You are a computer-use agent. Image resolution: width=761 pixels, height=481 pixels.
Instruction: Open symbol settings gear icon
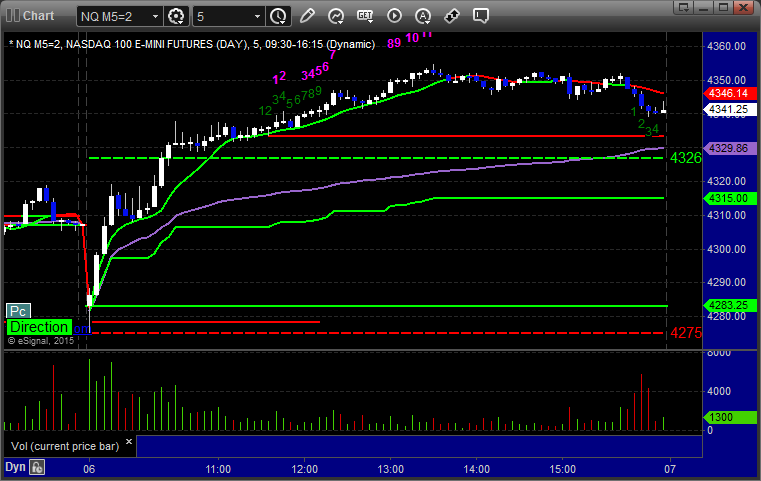click(176, 17)
